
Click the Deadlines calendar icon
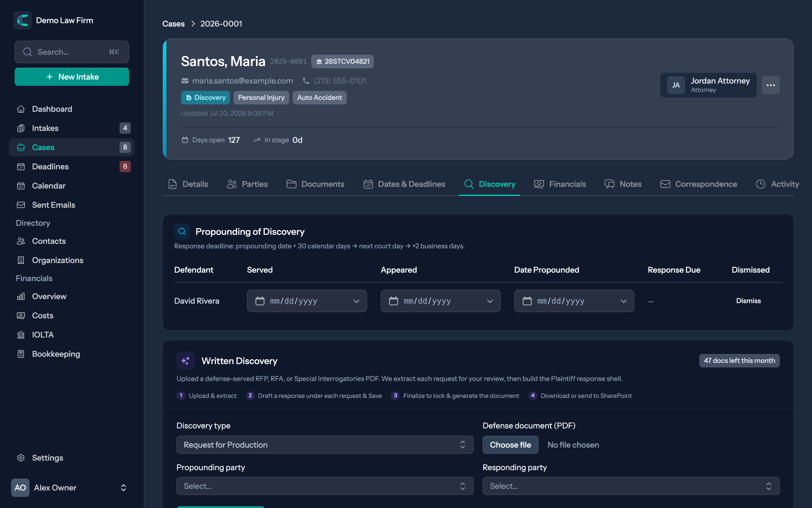pyautogui.click(x=21, y=167)
